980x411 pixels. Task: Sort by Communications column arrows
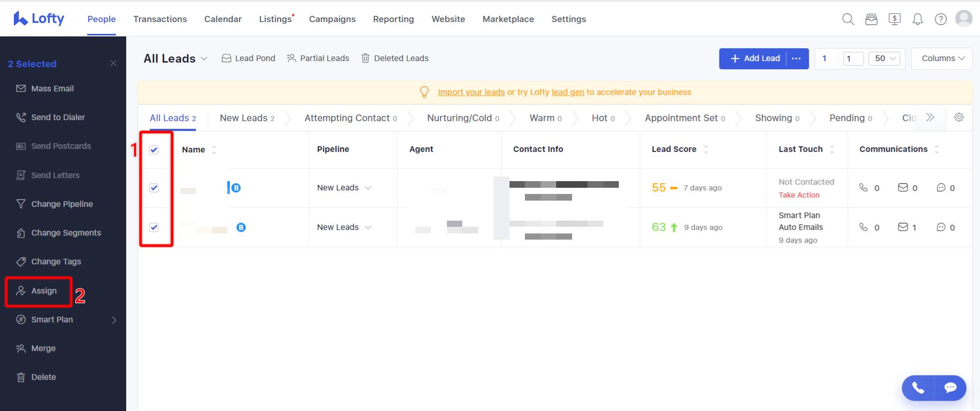click(936, 149)
